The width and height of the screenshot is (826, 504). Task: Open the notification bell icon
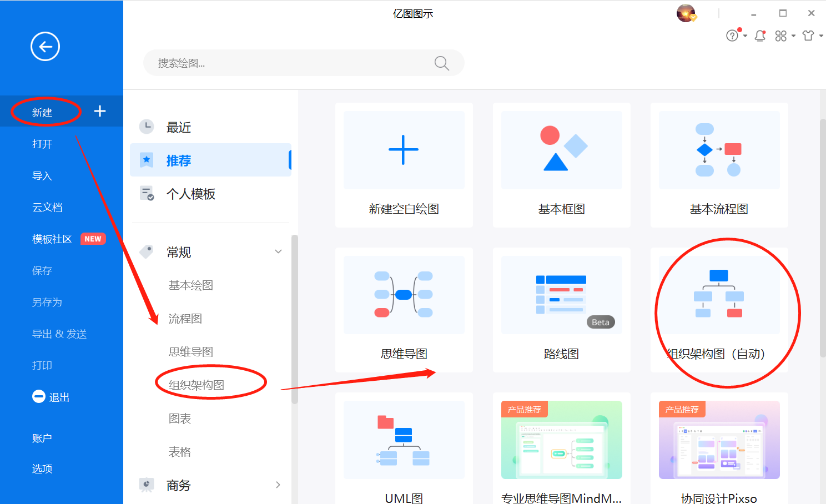(760, 36)
